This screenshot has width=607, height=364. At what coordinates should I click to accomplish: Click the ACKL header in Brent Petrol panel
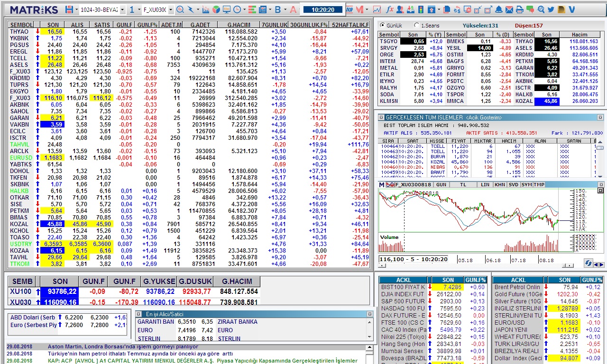click(518, 280)
